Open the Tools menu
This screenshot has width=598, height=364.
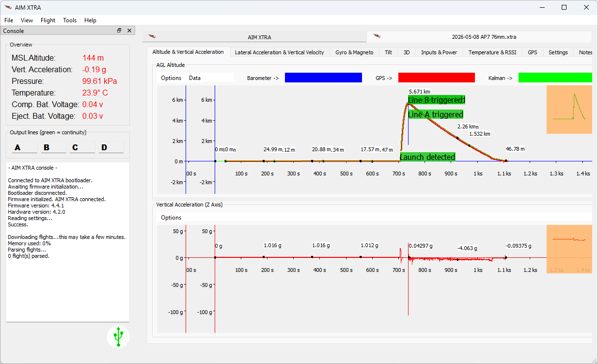click(x=70, y=20)
